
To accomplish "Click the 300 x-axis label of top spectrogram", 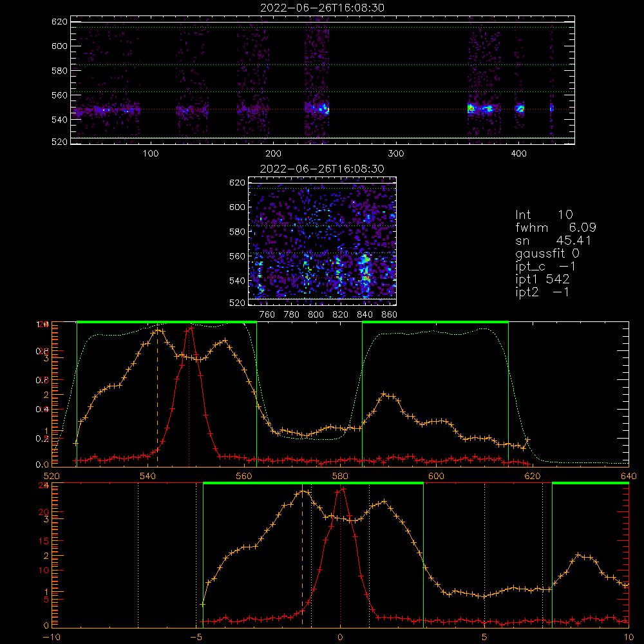I will point(396,154).
